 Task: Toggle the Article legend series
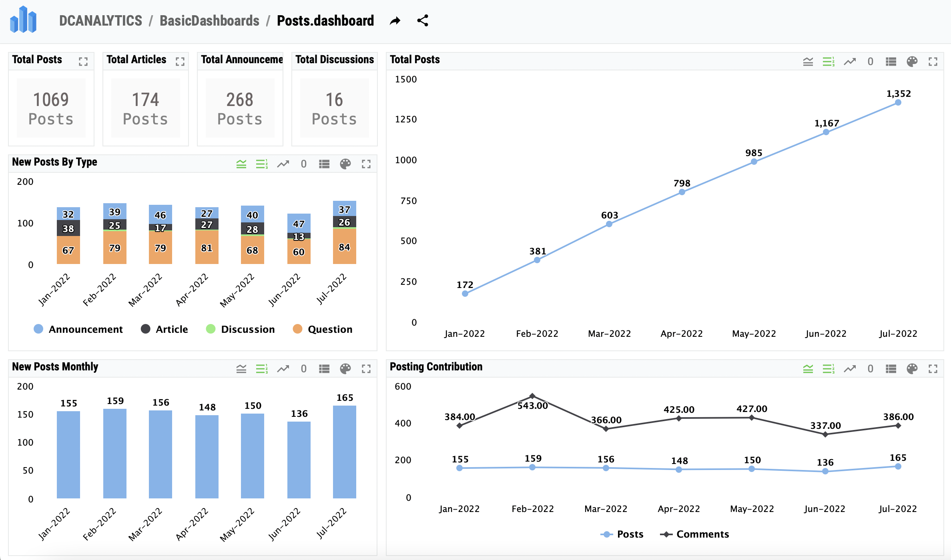point(165,329)
